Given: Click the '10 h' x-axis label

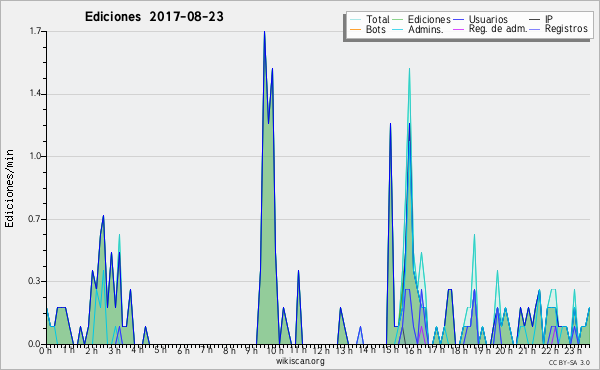Looking at the screenshot, I should 275,350.
